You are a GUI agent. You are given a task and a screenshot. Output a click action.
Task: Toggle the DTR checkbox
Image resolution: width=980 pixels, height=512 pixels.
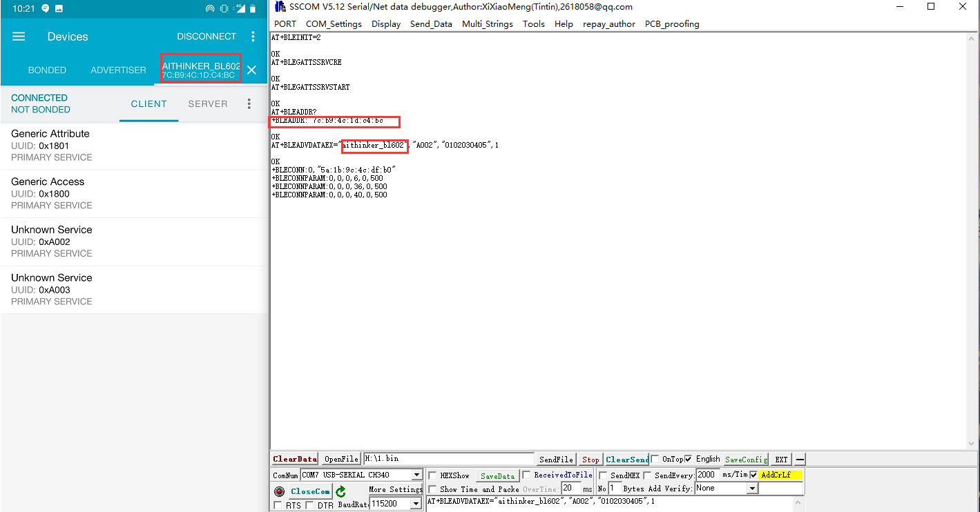click(x=309, y=506)
